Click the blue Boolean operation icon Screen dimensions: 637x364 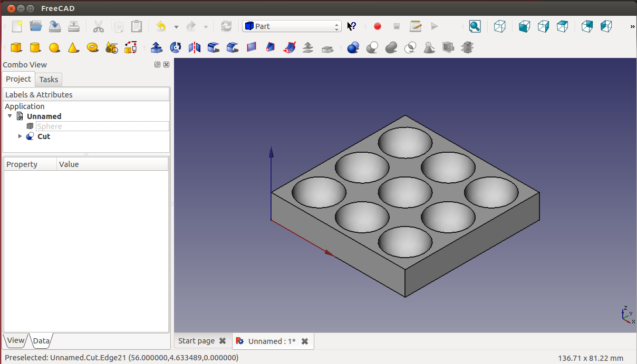pyautogui.click(x=353, y=48)
